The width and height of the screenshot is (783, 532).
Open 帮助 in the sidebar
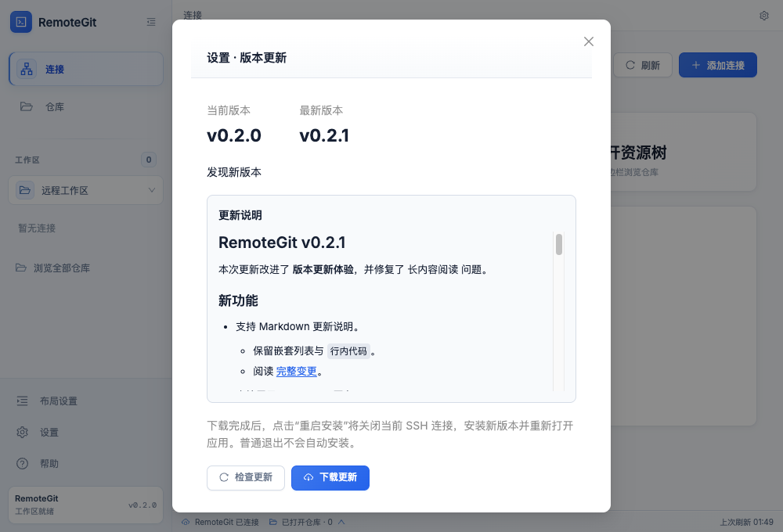click(x=86, y=464)
